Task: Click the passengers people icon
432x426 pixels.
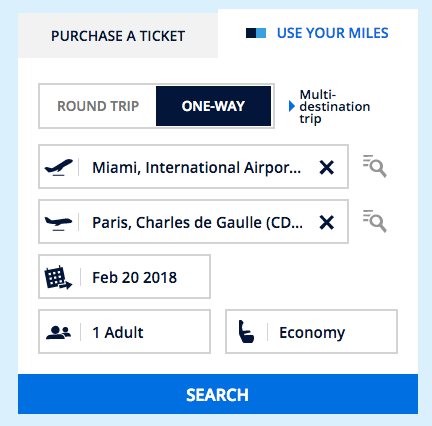Action: tap(58, 332)
